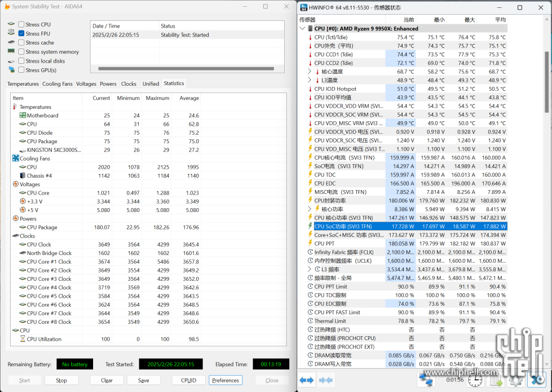Click the KINGSTON SKC3000S drive icon
The width and height of the screenshot is (552, 392).
coord(23,150)
